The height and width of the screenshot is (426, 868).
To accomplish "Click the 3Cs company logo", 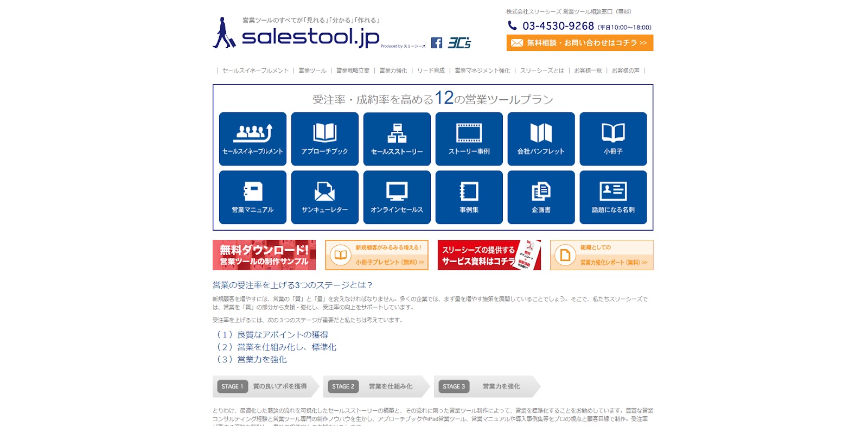I will click(459, 43).
